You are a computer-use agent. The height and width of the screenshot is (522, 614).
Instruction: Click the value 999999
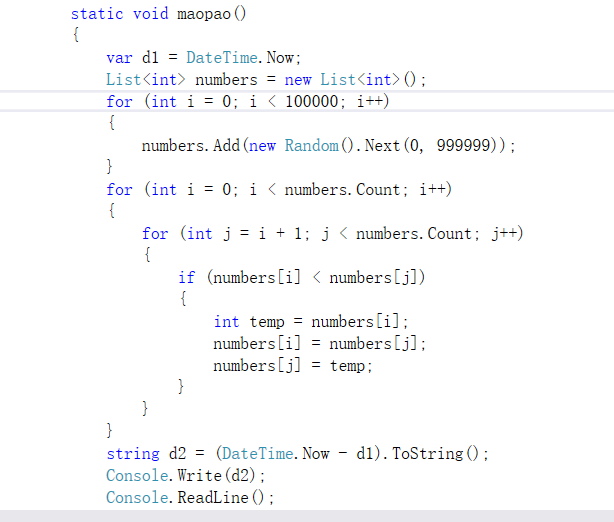pyautogui.click(x=463, y=146)
